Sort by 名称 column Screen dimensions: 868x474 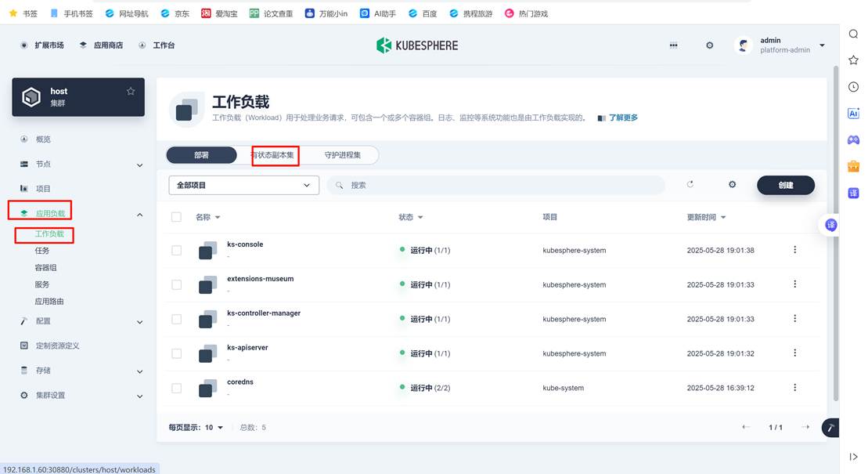(x=207, y=217)
